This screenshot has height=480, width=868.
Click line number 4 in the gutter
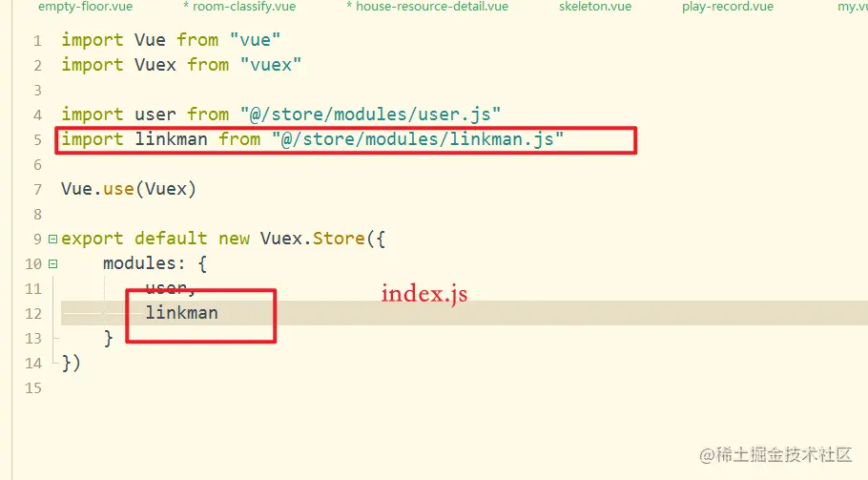click(37, 115)
